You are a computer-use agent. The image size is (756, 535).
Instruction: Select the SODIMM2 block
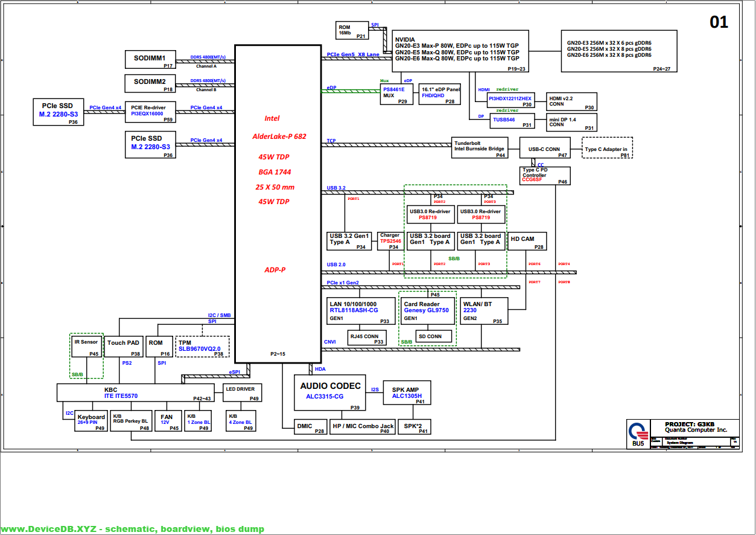pos(150,83)
